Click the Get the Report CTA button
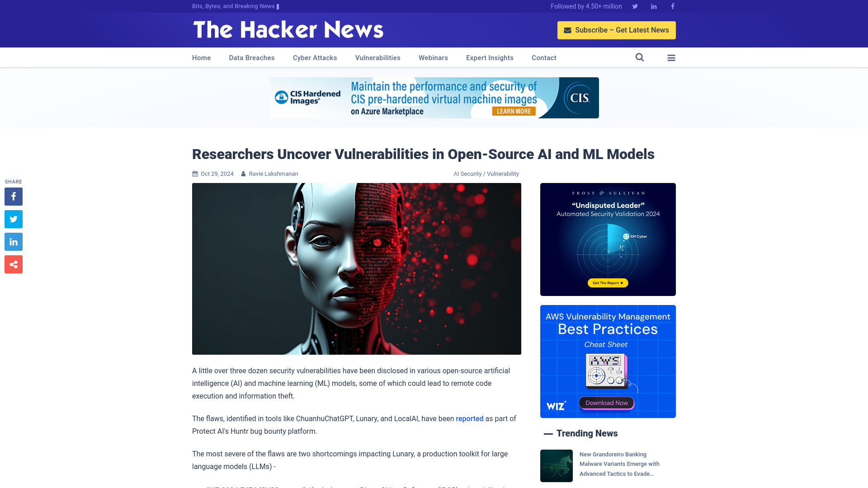The height and width of the screenshot is (488, 868). coord(608,282)
